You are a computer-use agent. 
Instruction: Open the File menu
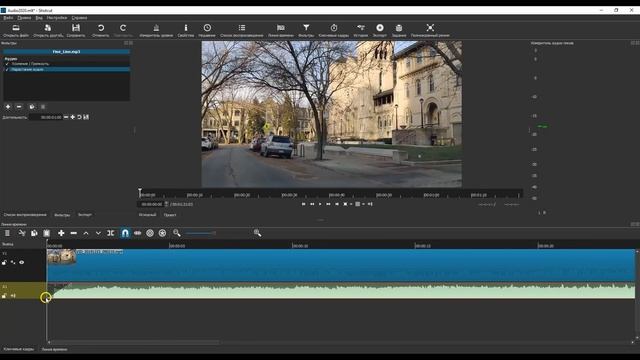pyautogui.click(x=8, y=18)
